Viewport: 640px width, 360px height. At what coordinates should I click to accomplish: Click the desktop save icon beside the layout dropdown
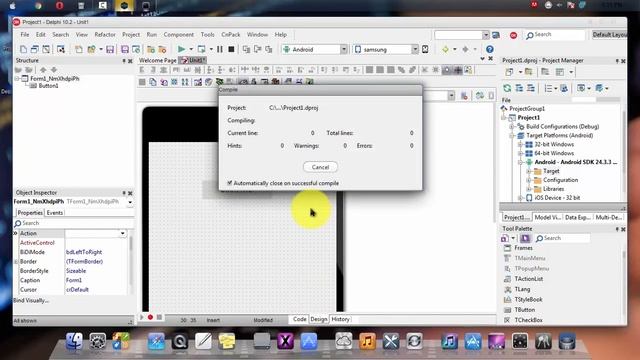[x=496, y=35]
